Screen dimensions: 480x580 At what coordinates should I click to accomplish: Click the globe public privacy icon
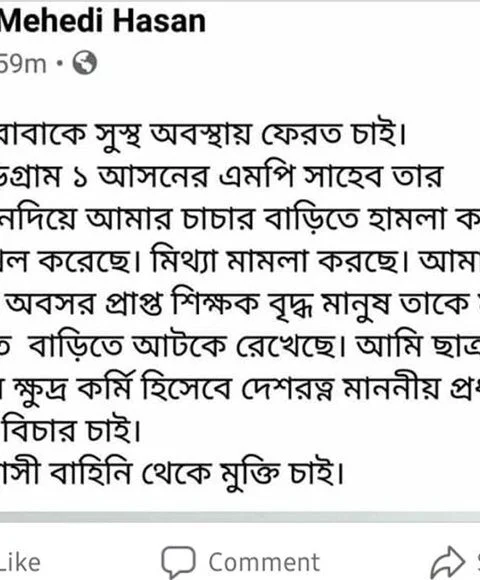[85, 63]
